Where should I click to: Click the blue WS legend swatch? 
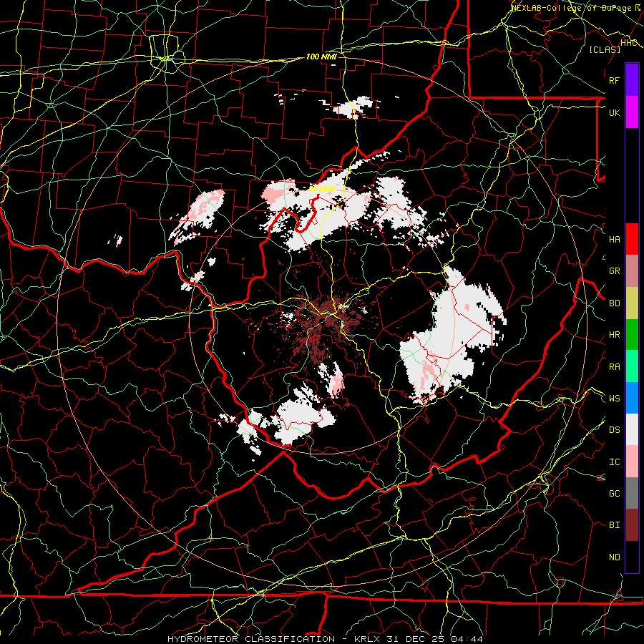(x=632, y=398)
